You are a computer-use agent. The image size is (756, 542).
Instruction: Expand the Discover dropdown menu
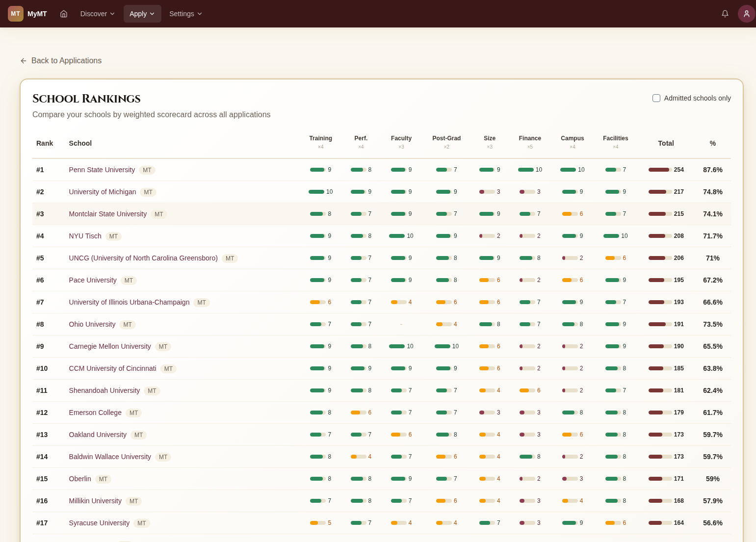point(97,14)
